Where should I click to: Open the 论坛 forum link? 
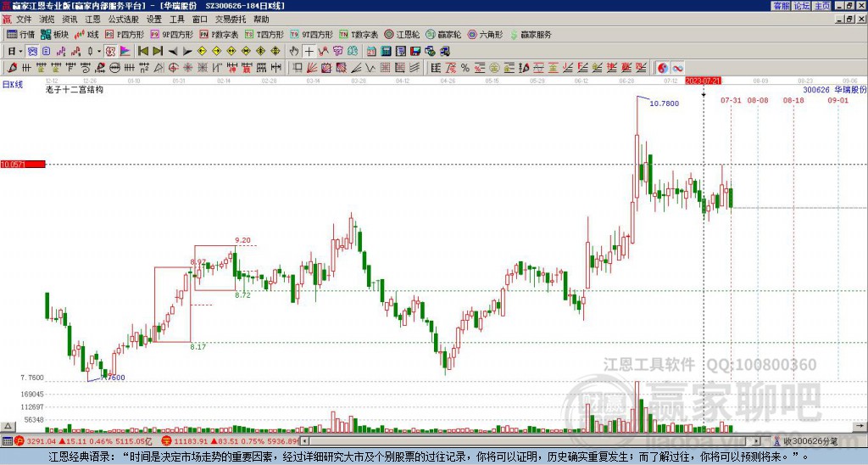(801, 6)
